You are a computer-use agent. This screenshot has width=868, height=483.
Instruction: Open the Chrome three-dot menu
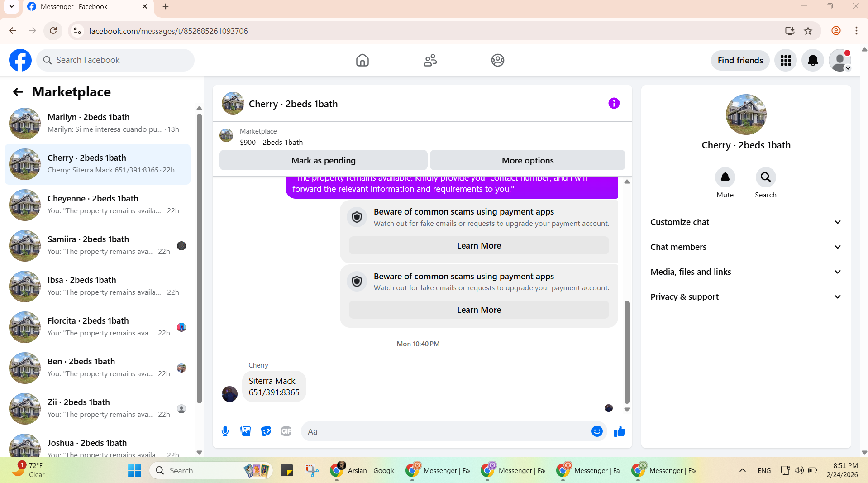[856, 31]
